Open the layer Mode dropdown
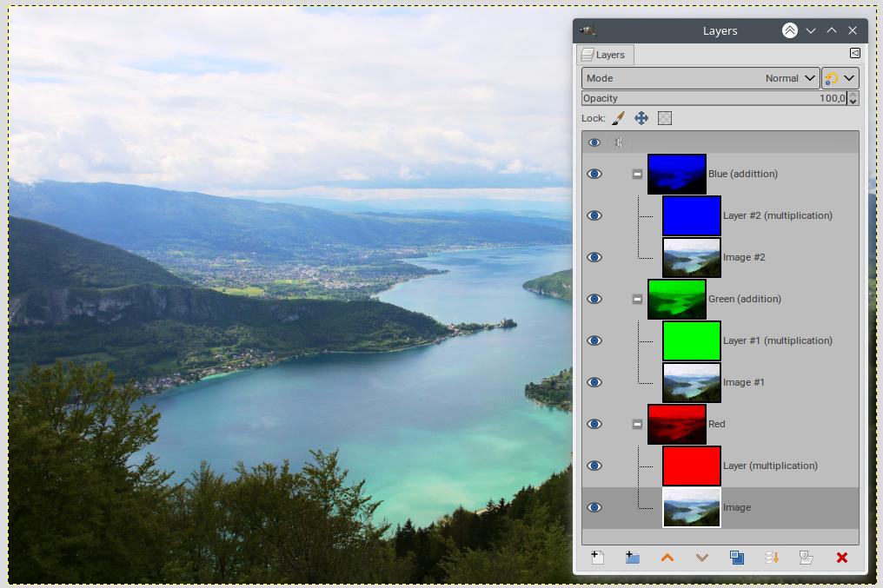 point(700,78)
